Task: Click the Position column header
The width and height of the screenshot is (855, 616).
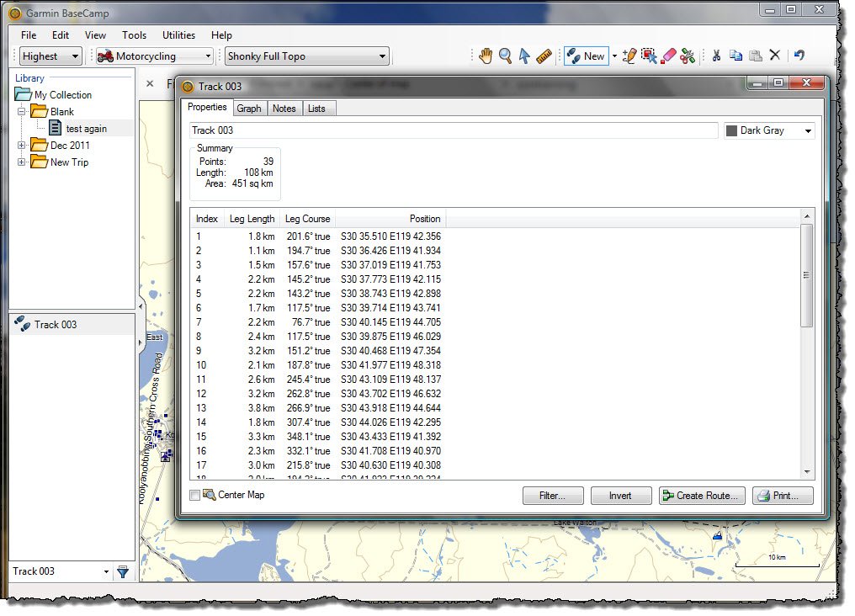Action: [390, 219]
